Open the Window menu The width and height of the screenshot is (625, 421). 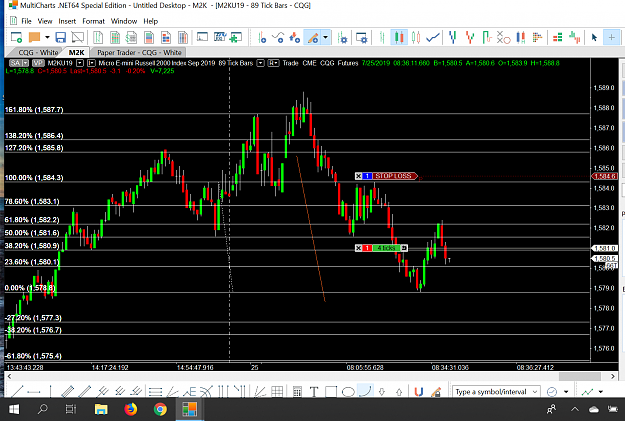point(124,21)
